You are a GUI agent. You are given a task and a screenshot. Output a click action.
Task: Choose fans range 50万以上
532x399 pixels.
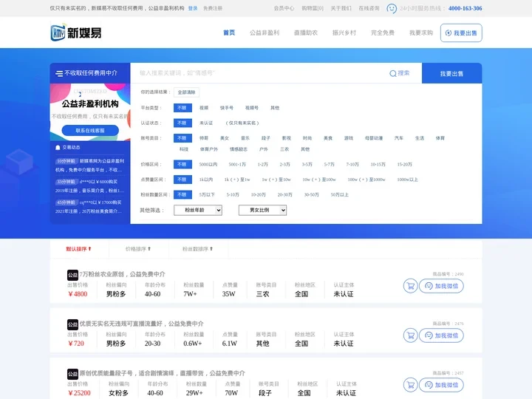(x=340, y=194)
